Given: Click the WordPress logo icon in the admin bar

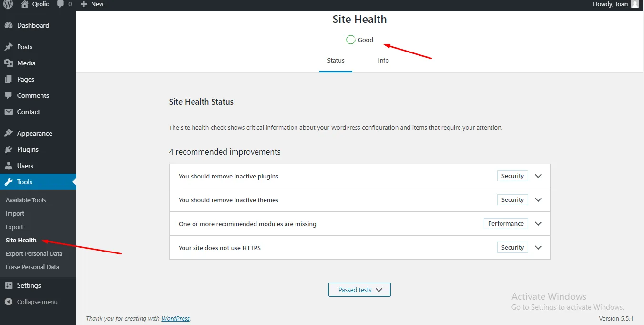Looking at the screenshot, I should [8, 4].
